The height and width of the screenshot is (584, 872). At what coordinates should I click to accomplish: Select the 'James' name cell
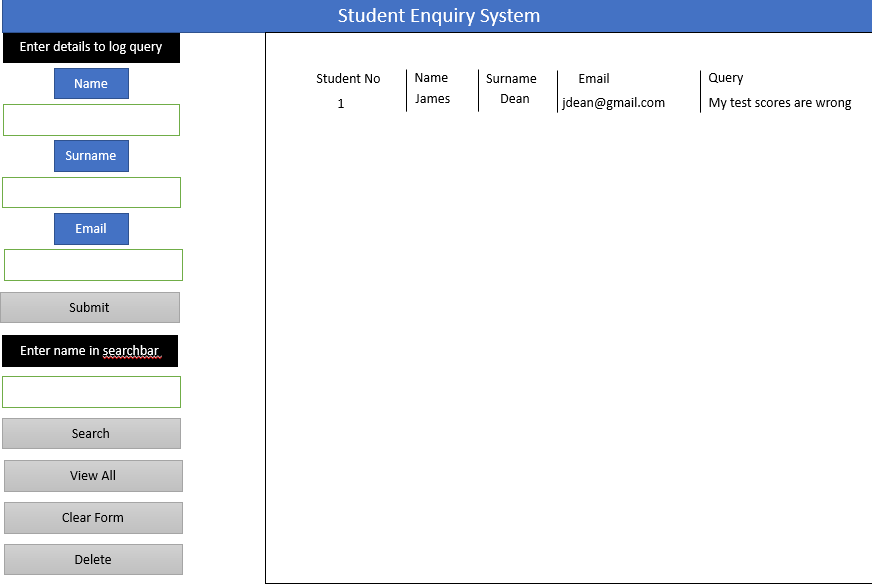433,99
